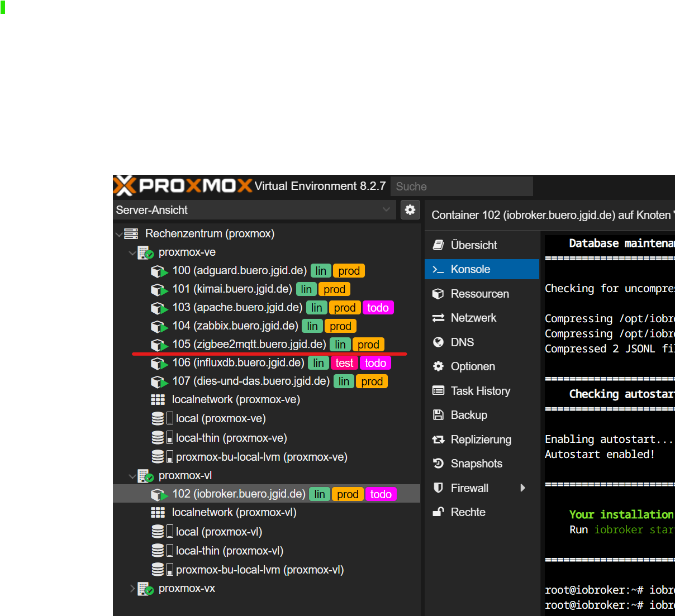This screenshot has width=675, height=616.
Task: Collapse the proxmox-vl node
Action: click(x=132, y=476)
